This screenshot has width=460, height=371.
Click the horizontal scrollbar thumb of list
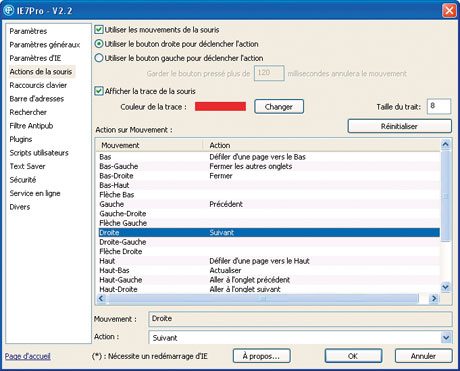click(263, 298)
